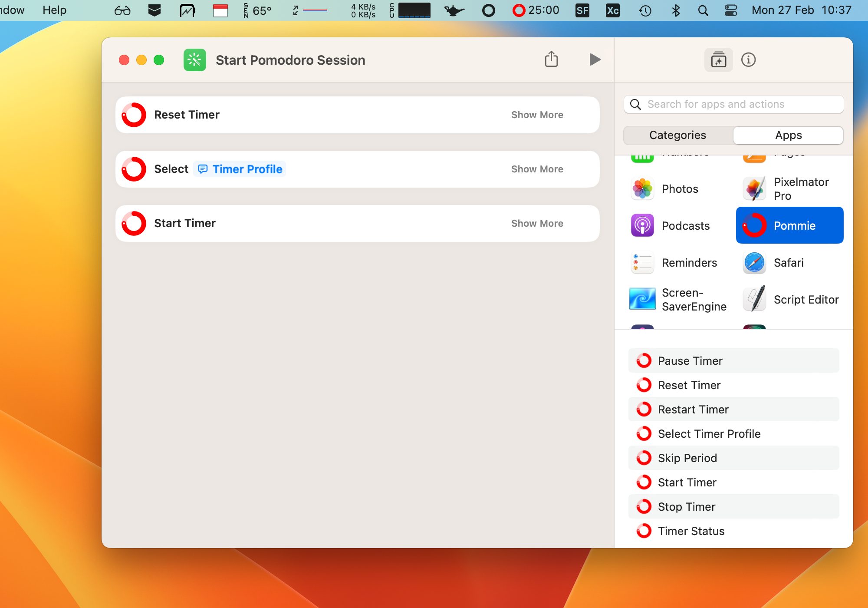Expand Show More on Select Timer Profile
The width and height of the screenshot is (868, 608).
click(537, 169)
